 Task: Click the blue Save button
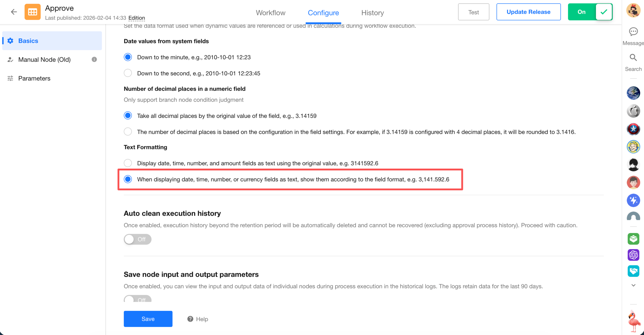click(148, 319)
